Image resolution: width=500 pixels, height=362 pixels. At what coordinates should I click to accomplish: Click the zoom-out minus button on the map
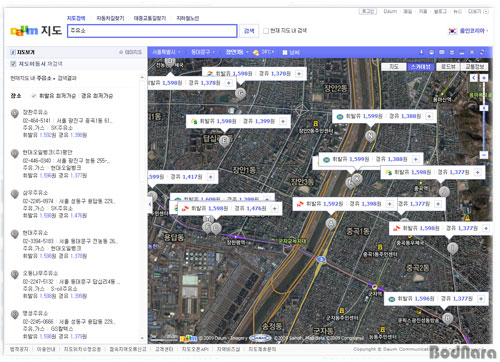point(484,155)
